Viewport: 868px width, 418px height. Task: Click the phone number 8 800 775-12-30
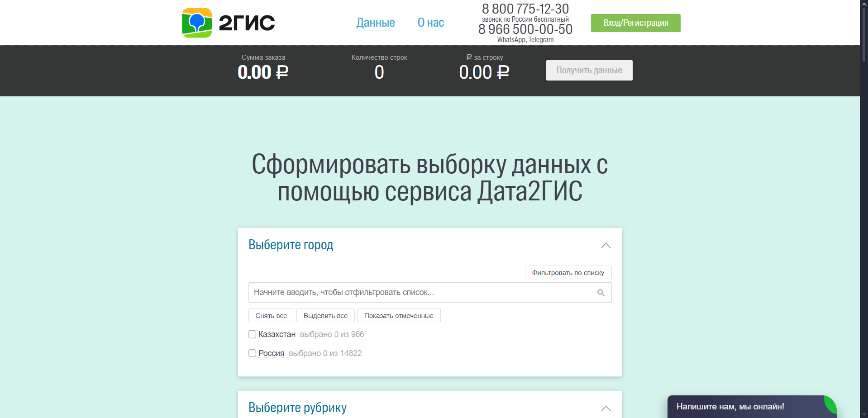pos(525,9)
